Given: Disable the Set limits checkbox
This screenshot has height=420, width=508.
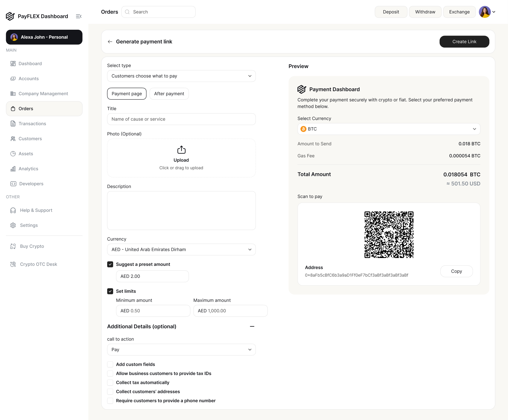Looking at the screenshot, I should [x=110, y=291].
